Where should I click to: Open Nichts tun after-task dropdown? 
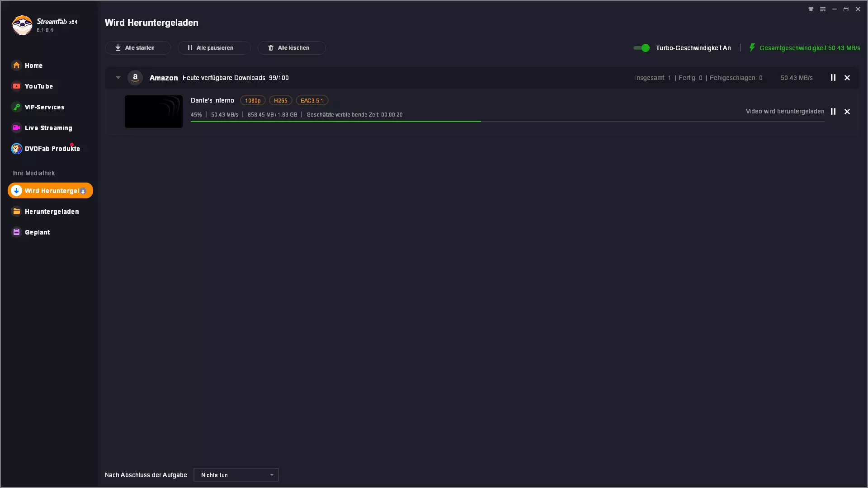(236, 475)
